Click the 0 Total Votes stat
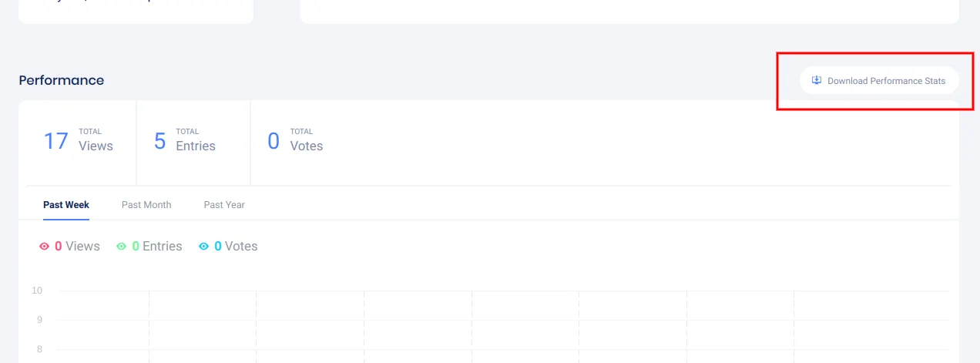 point(295,142)
